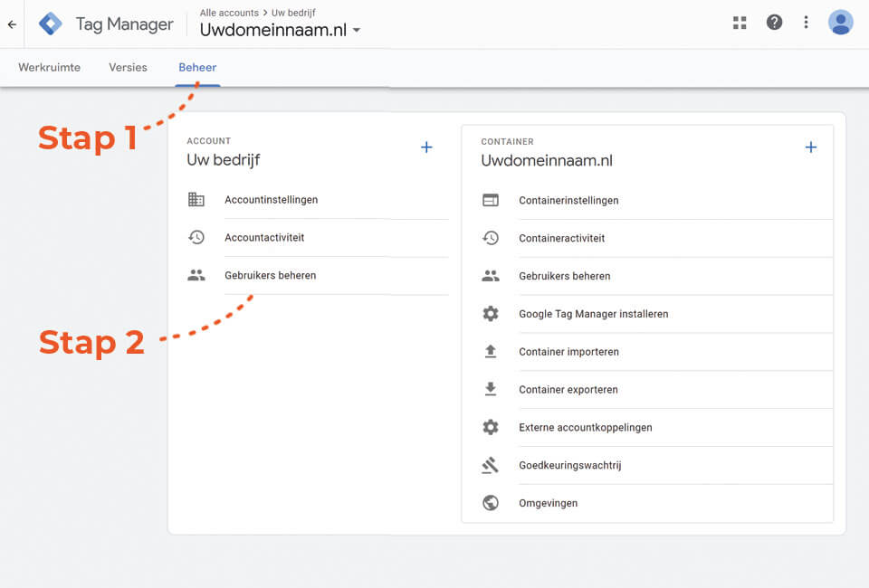The height and width of the screenshot is (588, 869).
Task: Click the Accountactiviteit history icon
Action: coord(196,238)
